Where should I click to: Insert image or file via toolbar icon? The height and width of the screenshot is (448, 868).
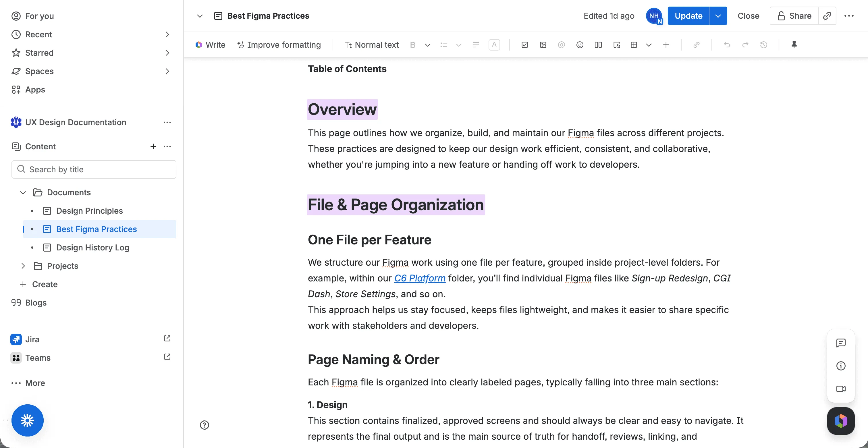click(543, 45)
